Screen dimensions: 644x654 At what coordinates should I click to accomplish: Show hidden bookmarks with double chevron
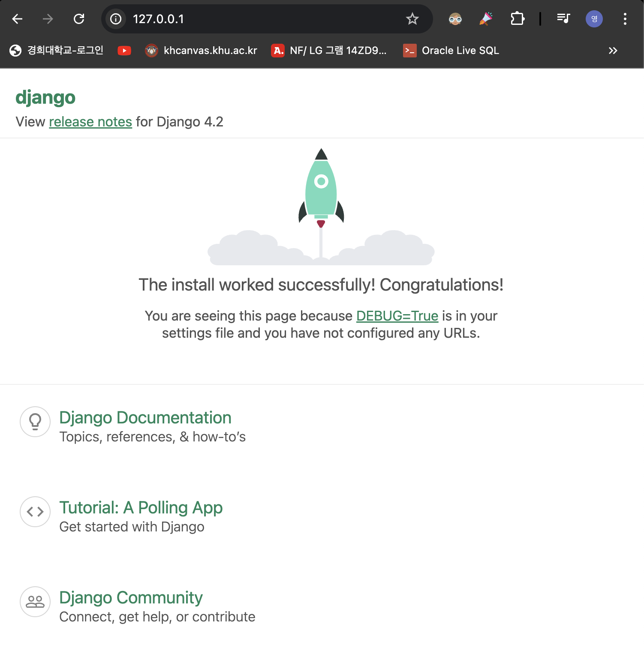coord(613,51)
